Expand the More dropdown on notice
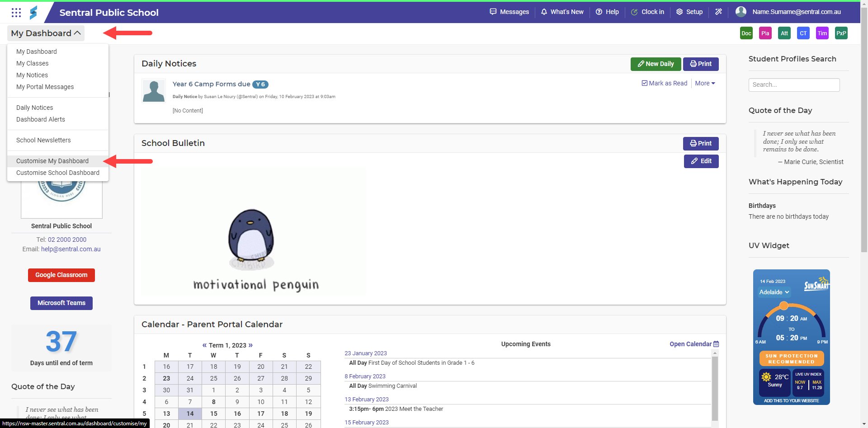The image size is (868, 428). coord(705,83)
